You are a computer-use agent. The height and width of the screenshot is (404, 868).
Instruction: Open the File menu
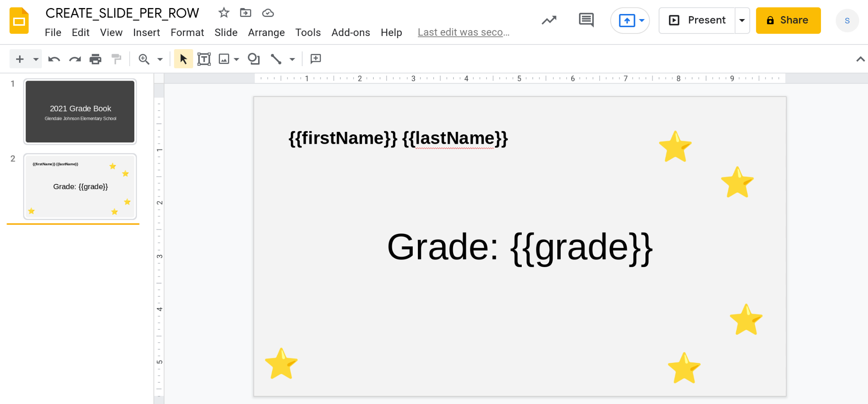click(x=53, y=33)
